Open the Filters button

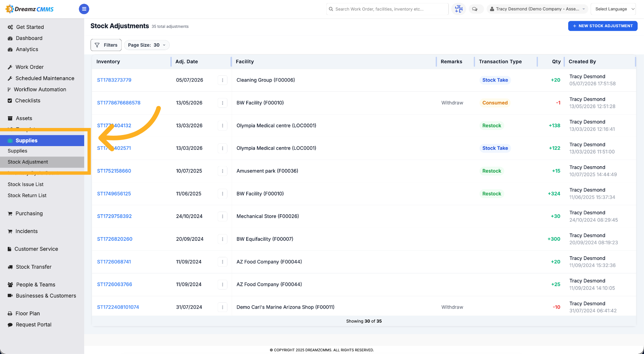(106, 45)
